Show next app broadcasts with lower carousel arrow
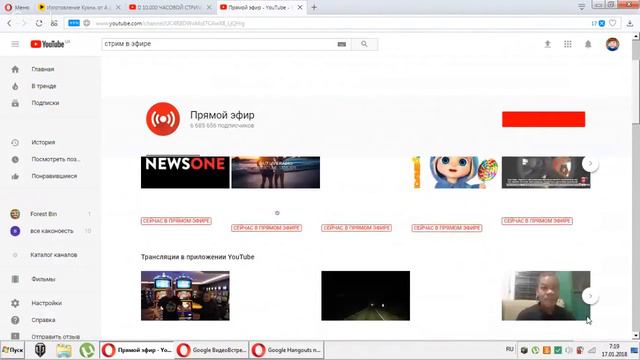The image size is (640, 360). pyautogui.click(x=590, y=296)
